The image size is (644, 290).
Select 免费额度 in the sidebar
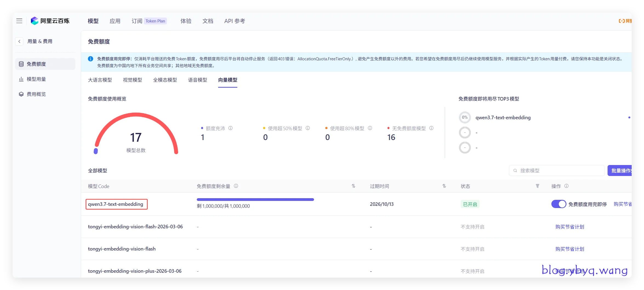click(45, 64)
